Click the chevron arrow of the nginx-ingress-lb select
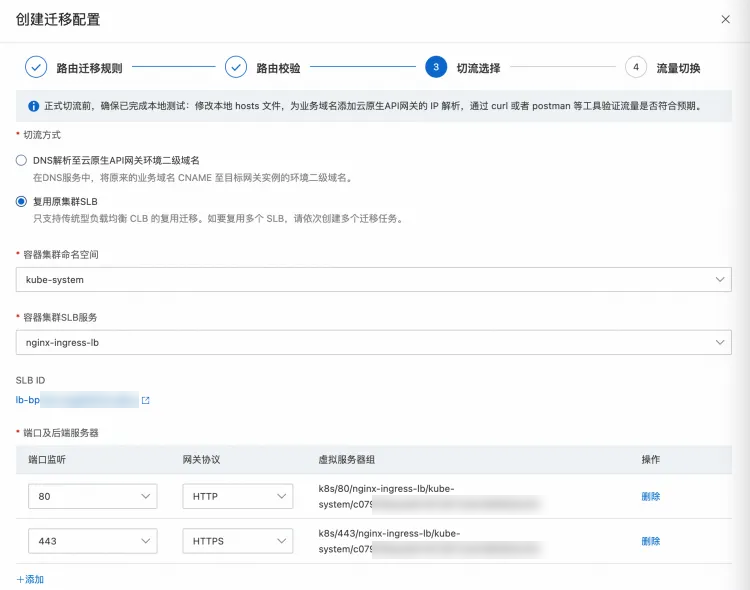Screen dimensions: 750x590 click(720, 342)
